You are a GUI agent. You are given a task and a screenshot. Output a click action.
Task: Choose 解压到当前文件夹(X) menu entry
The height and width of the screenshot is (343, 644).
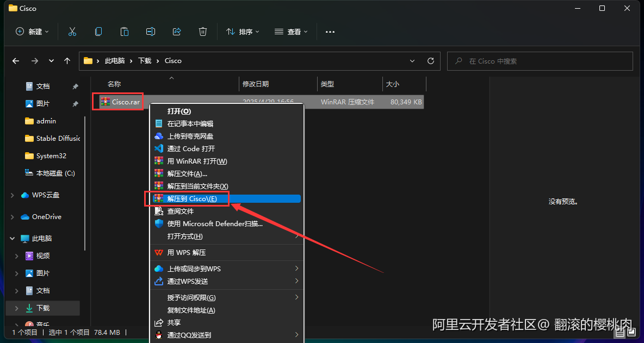point(227,186)
